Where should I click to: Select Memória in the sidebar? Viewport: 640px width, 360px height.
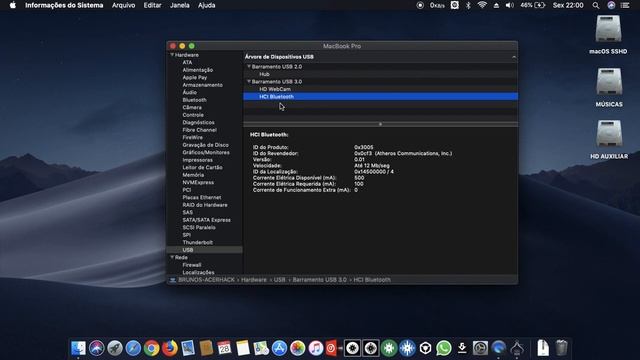(193, 175)
